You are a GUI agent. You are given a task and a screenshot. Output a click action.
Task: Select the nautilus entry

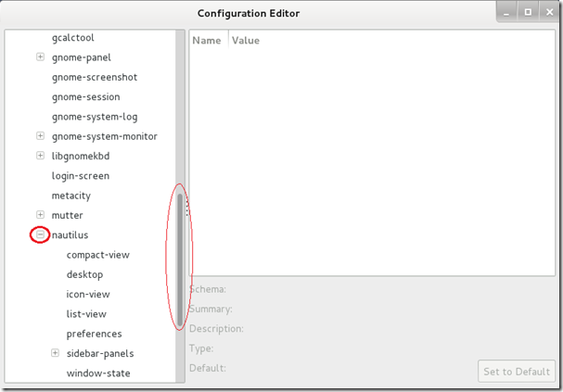click(x=70, y=234)
